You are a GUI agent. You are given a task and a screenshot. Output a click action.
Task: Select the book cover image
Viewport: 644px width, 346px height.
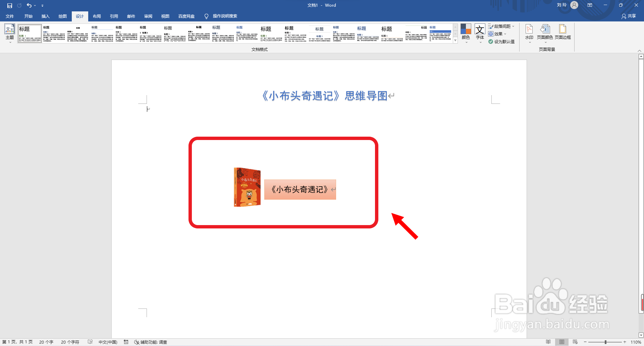pyautogui.click(x=247, y=187)
